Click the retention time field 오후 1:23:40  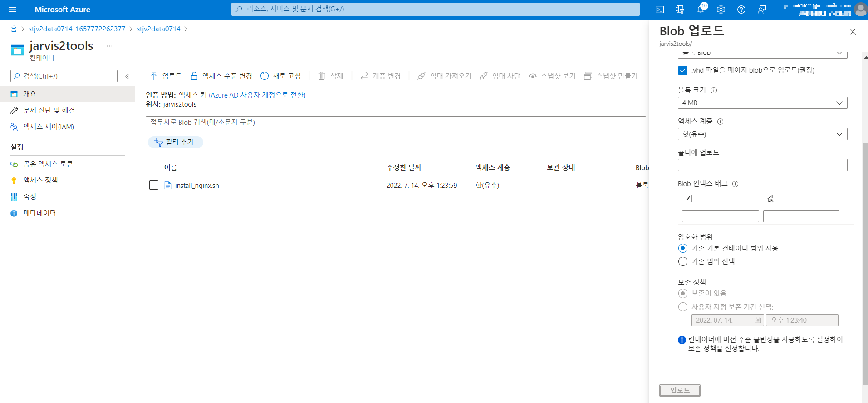pos(802,320)
